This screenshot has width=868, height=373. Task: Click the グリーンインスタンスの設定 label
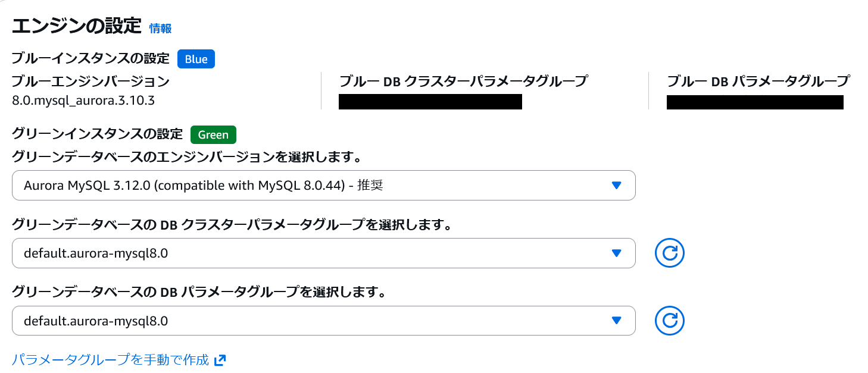coord(97,134)
